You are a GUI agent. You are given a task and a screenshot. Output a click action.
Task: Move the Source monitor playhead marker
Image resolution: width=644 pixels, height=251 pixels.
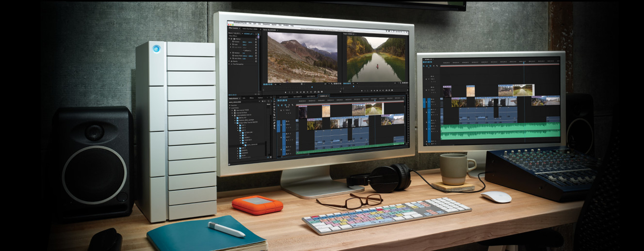[x=312, y=87]
